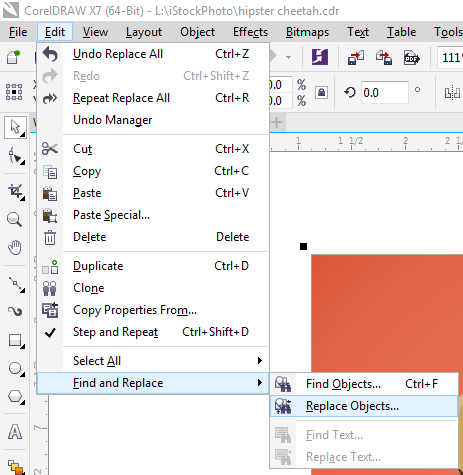Activate the Zoom magnifier tool
The height and width of the screenshot is (475, 463).
(15, 219)
